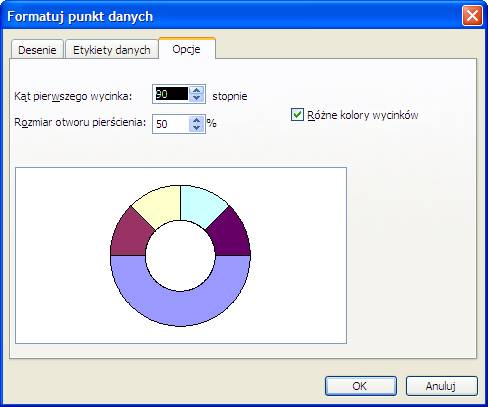Click the OK button
488x407 pixels.
pyautogui.click(x=361, y=386)
